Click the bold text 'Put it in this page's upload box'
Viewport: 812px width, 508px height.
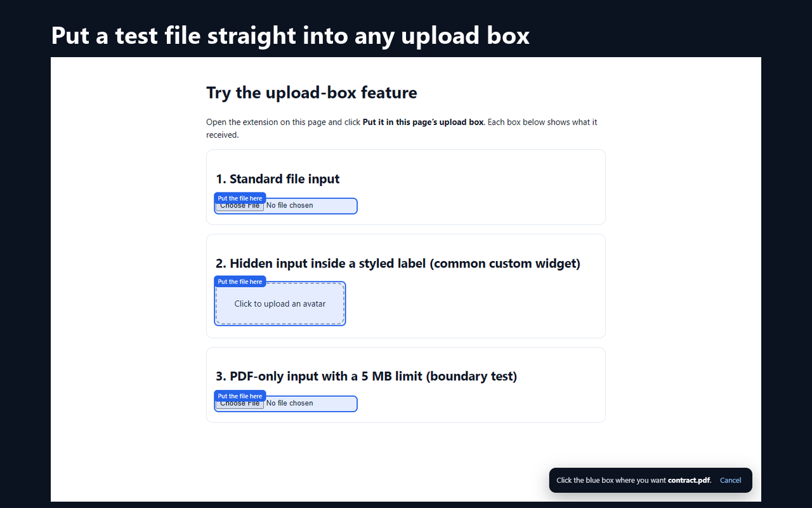click(423, 122)
